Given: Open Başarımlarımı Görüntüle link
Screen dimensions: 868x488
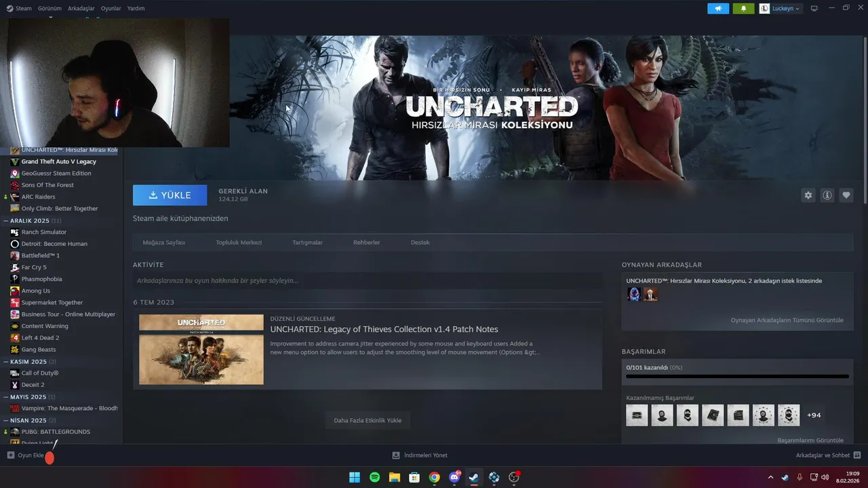Looking at the screenshot, I should [x=810, y=440].
